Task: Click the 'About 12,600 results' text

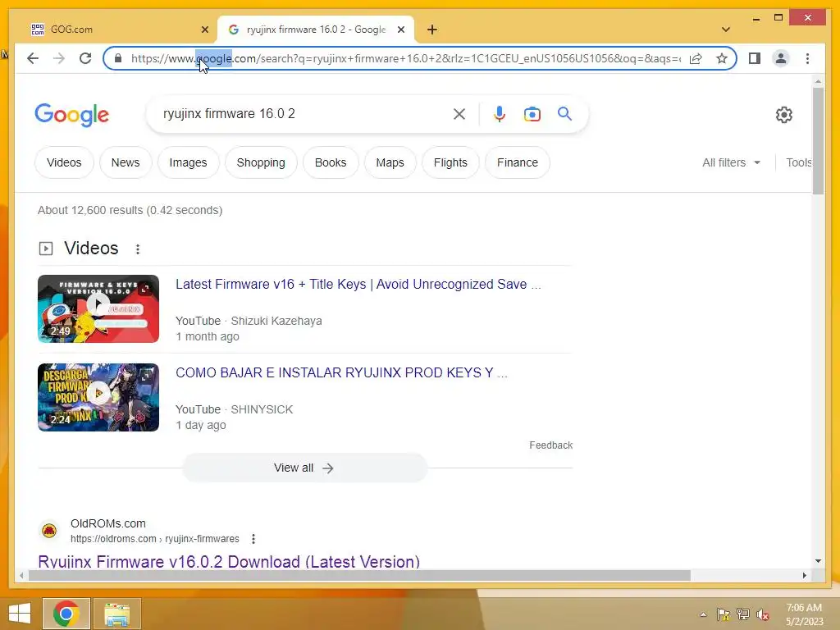Action: [130, 210]
